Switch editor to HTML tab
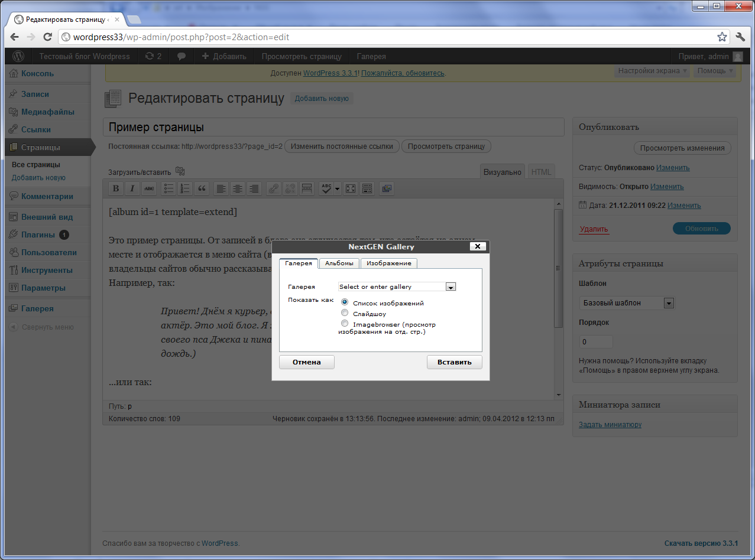 [x=541, y=172]
